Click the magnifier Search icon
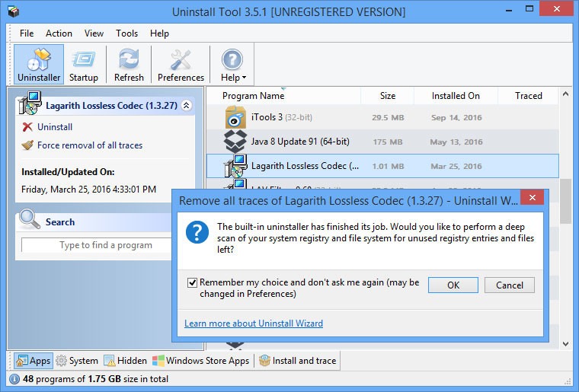Image resolution: width=579 pixels, height=392 pixels. [30, 219]
